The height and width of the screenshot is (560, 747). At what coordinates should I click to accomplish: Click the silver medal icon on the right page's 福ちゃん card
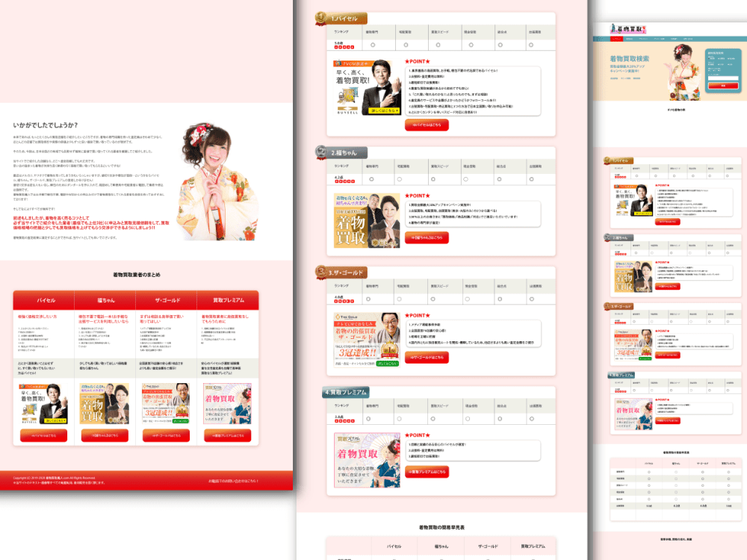pyautogui.click(x=607, y=237)
